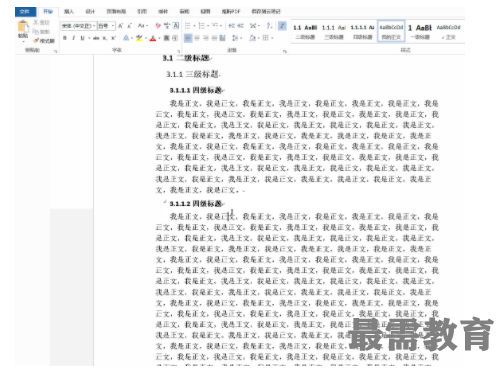
Task: Click the Numbering list icon
Action: click(x=202, y=26)
